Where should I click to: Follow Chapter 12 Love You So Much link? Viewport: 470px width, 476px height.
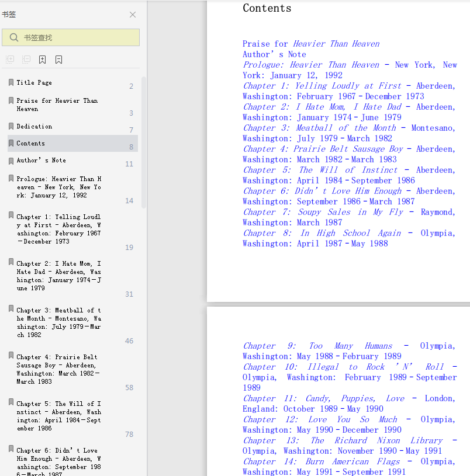pos(349,425)
